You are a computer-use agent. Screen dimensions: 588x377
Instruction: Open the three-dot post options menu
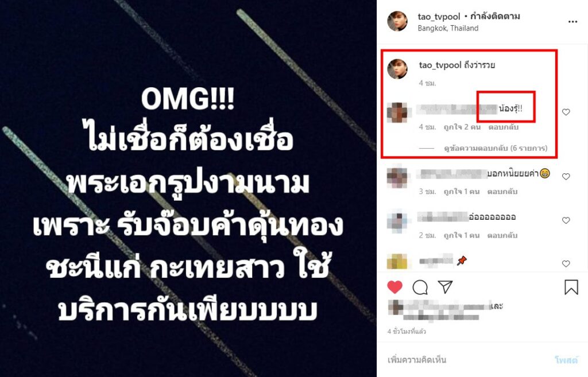click(572, 22)
